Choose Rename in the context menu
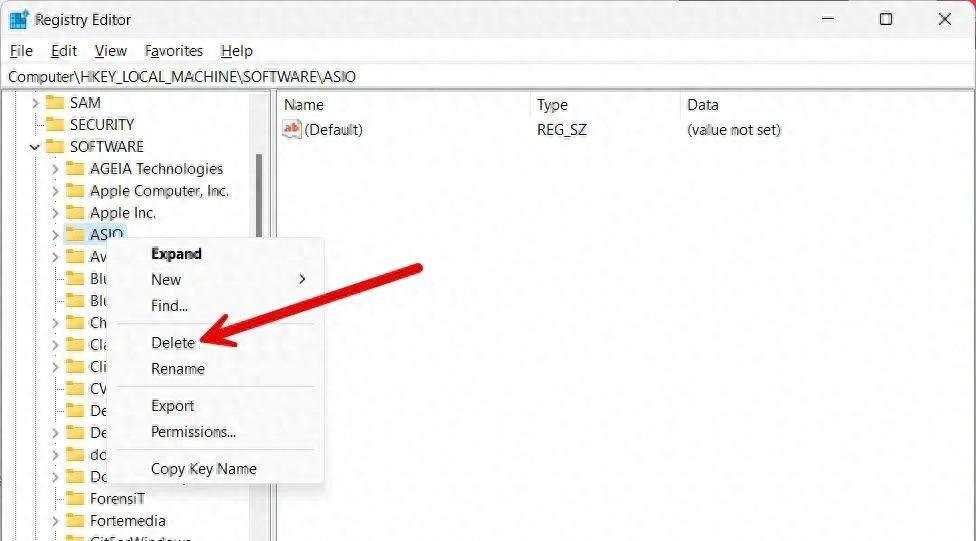 [x=178, y=369]
